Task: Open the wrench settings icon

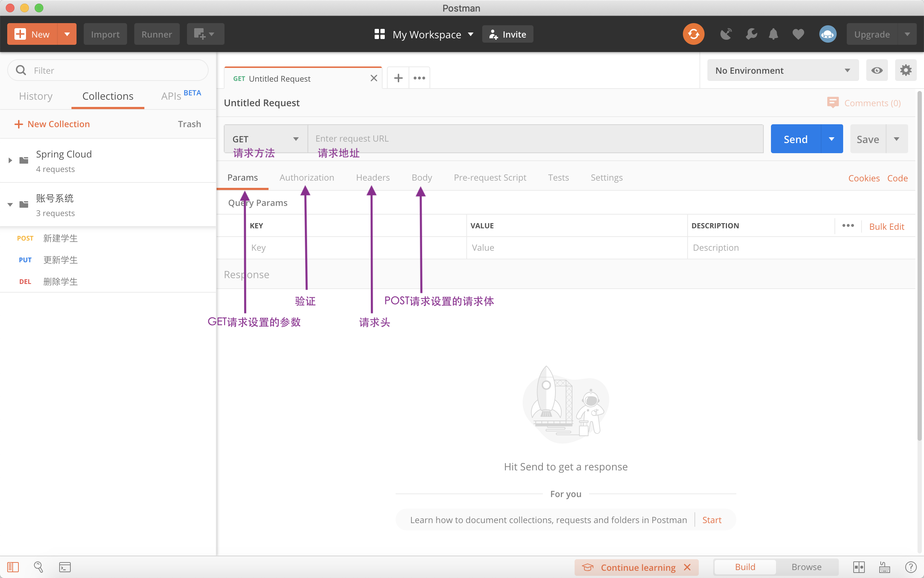Action: pos(751,34)
